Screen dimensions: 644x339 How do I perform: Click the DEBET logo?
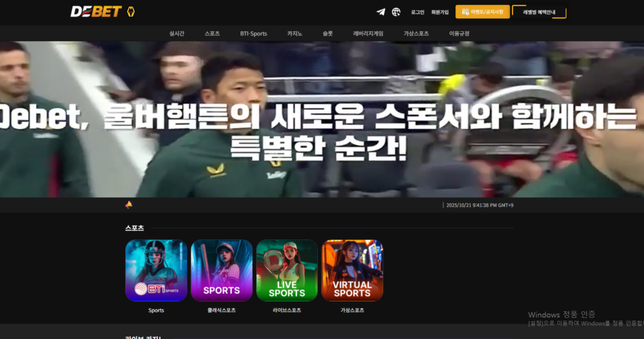coord(96,12)
